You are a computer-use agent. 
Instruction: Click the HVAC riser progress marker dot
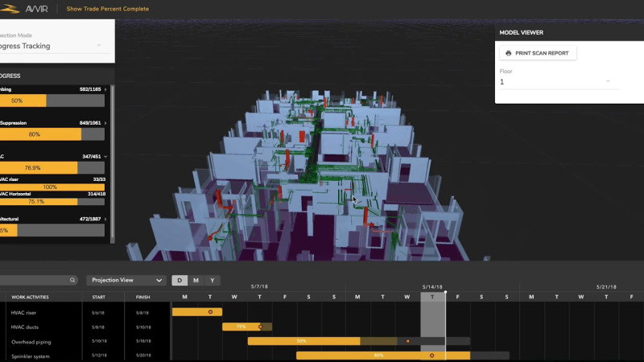click(x=210, y=312)
